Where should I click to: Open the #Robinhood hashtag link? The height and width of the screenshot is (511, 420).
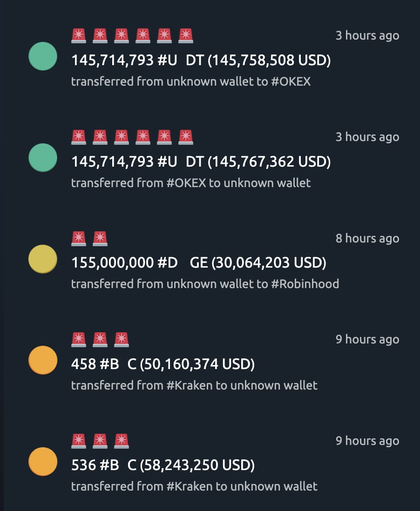pos(305,284)
